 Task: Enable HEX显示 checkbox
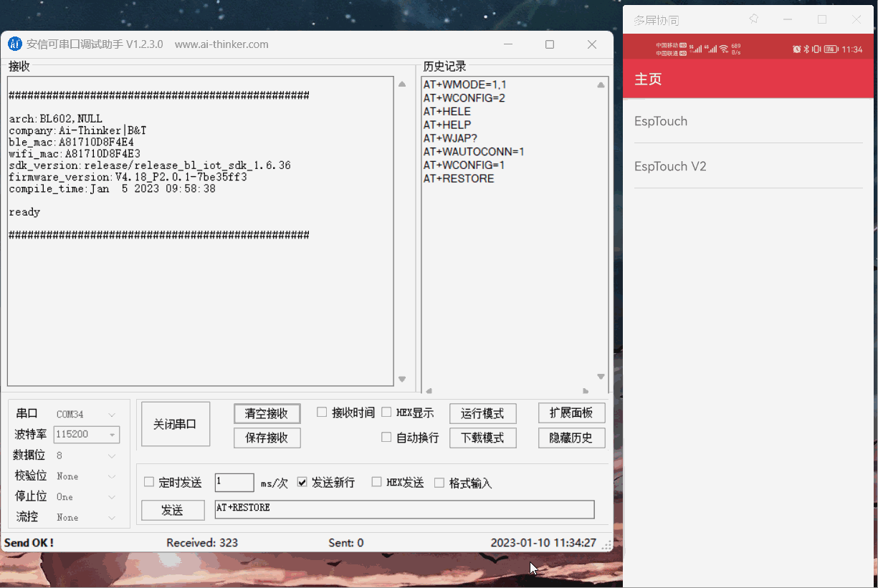coord(386,413)
